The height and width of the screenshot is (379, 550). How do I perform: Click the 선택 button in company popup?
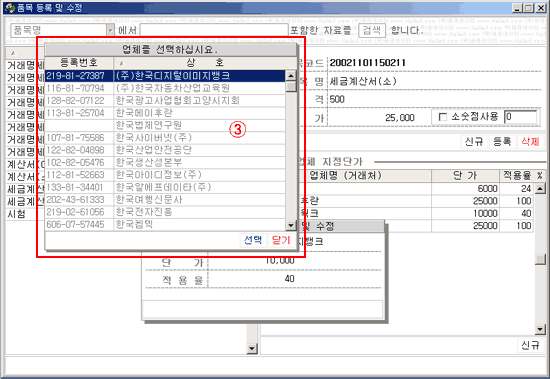coord(253,240)
